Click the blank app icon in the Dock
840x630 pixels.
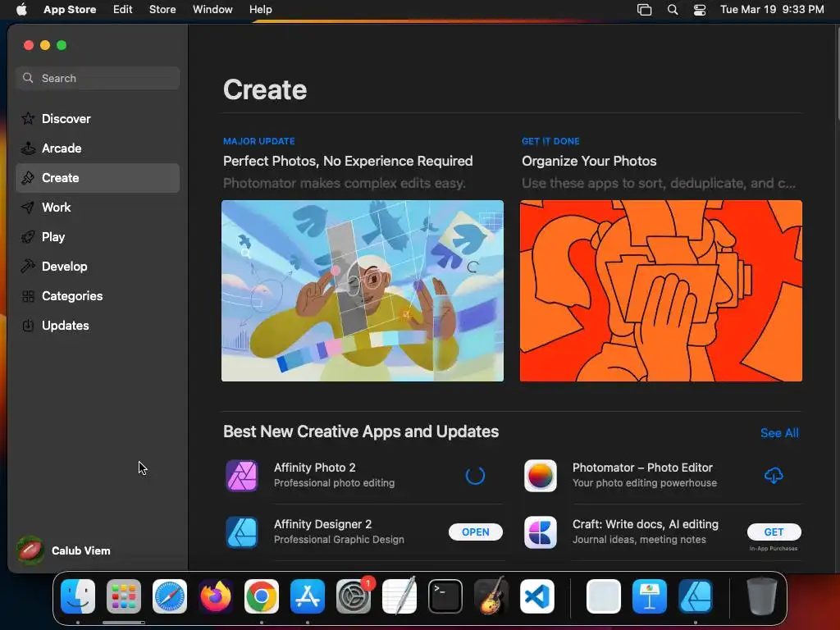[604, 596]
